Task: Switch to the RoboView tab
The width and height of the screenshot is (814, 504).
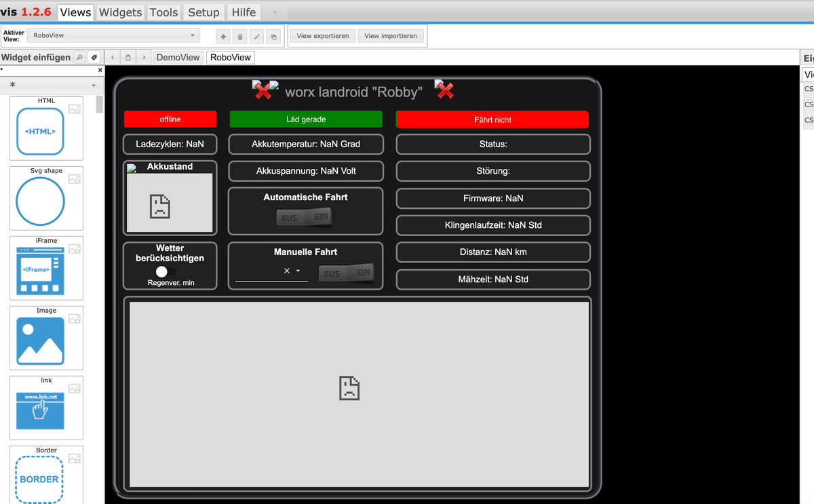Action: pos(231,58)
